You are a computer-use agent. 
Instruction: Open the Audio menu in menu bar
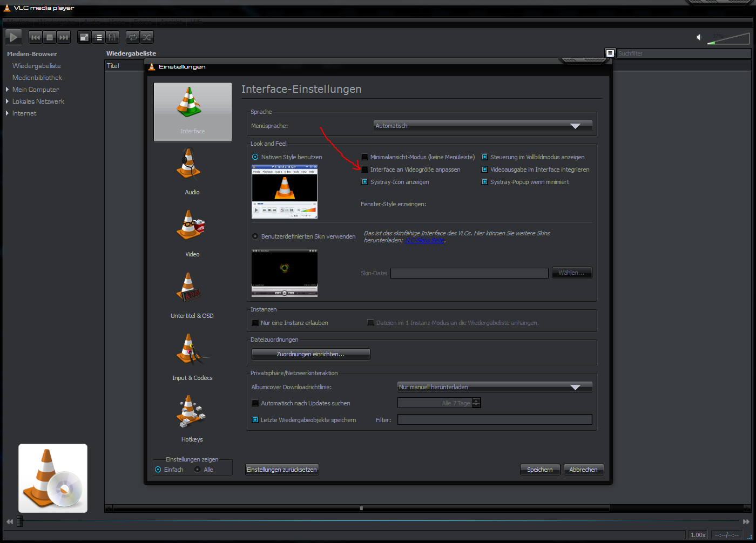93,23
